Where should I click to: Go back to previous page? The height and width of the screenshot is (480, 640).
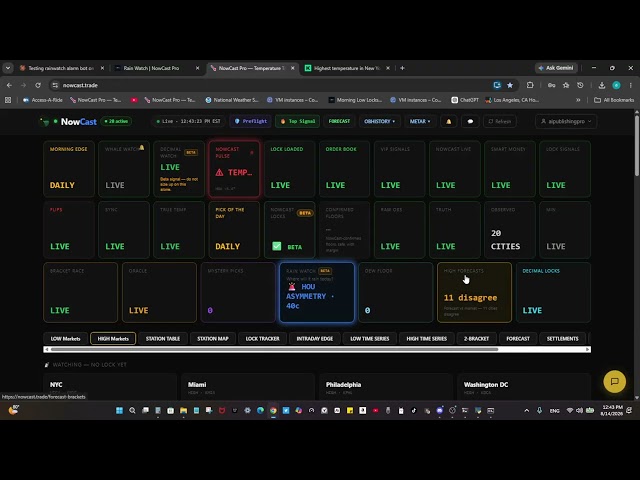pyautogui.click(x=9, y=85)
